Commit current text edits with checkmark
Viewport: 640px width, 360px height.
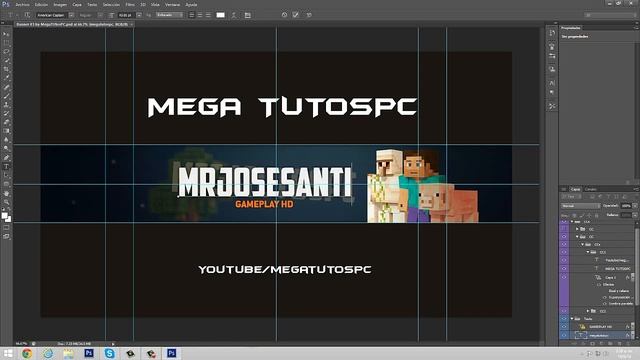(x=296, y=15)
